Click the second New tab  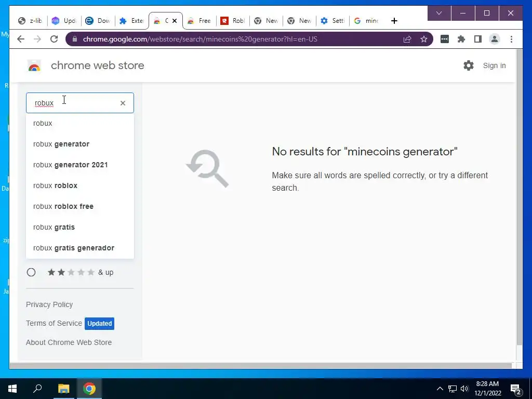click(299, 21)
